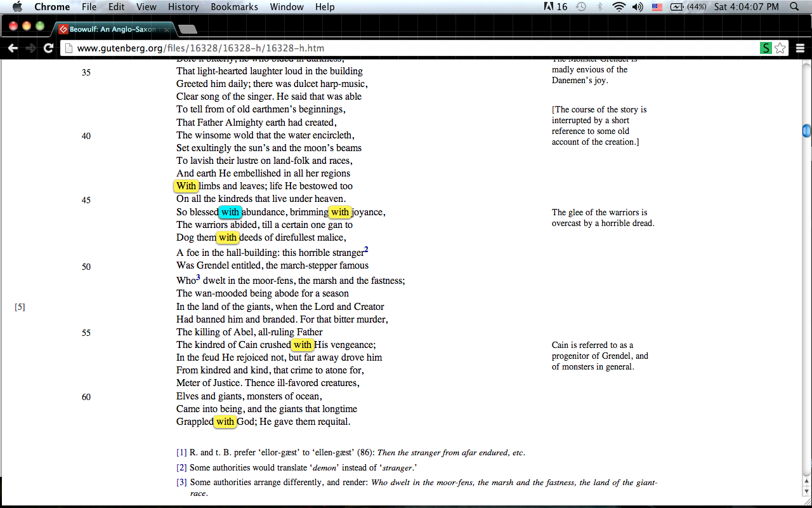Click line 'Elves and giants, monsters of ocean,'
The width and height of the screenshot is (812, 508).
pyautogui.click(x=249, y=396)
